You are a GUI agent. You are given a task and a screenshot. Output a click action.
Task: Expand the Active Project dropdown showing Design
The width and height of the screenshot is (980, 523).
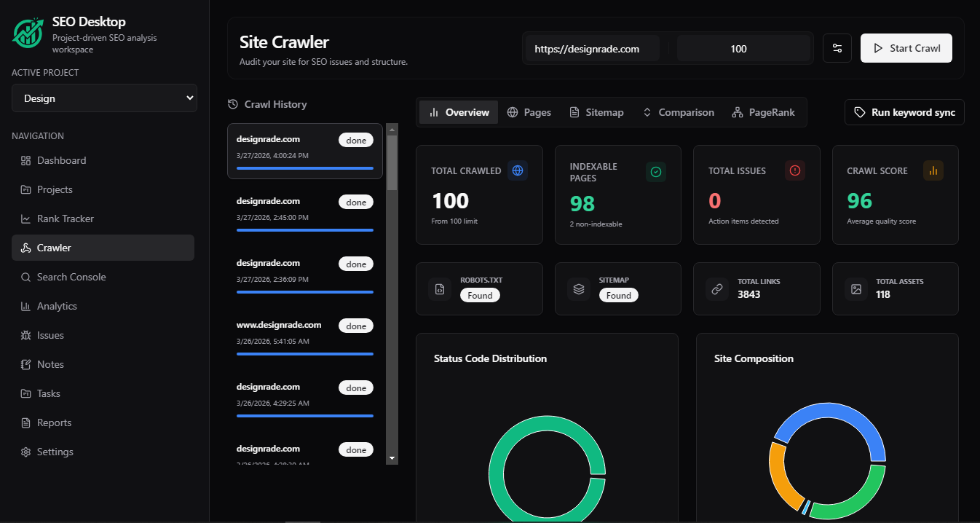[104, 98]
